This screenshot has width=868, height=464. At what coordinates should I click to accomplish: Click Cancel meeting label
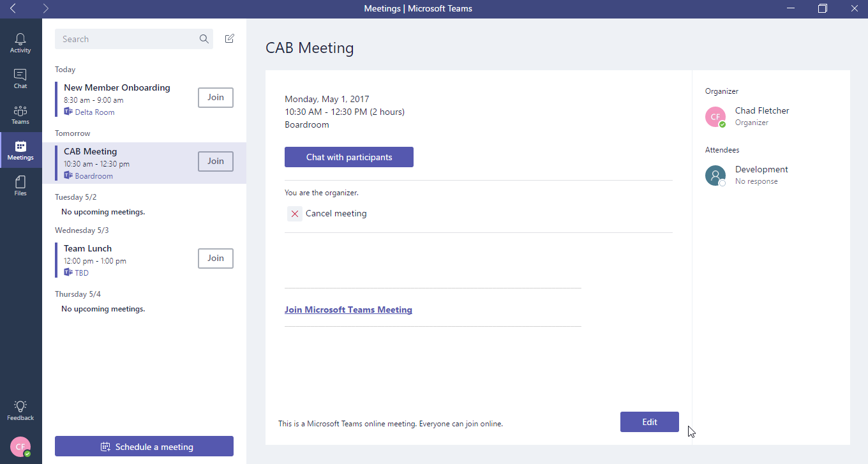click(x=336, y=214)
